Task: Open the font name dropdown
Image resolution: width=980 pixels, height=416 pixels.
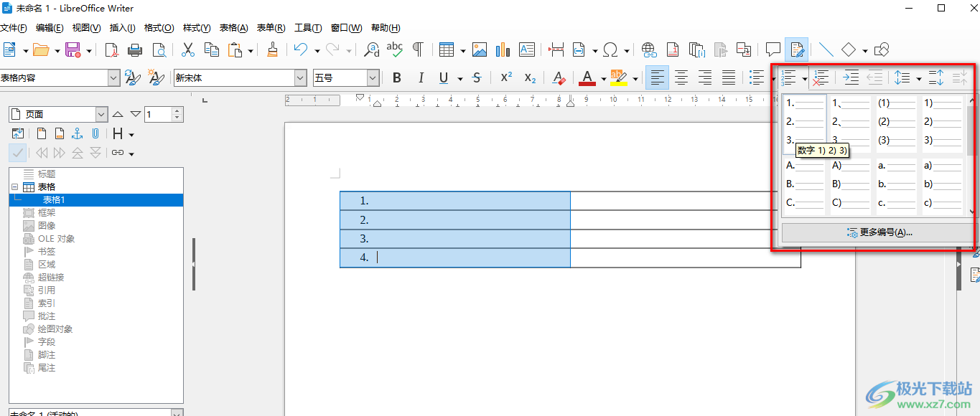Action: pyautogui.click(x=301, y=77)
